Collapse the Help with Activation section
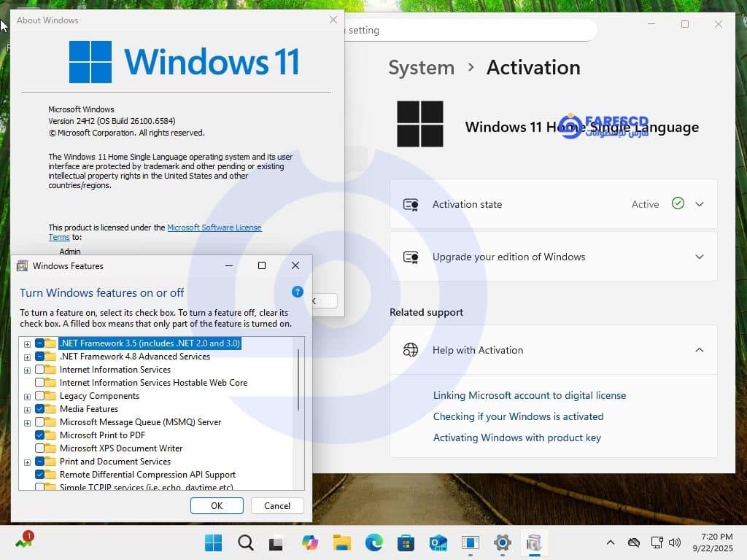This screenshot has width=747, height=560. pos(699,350)
